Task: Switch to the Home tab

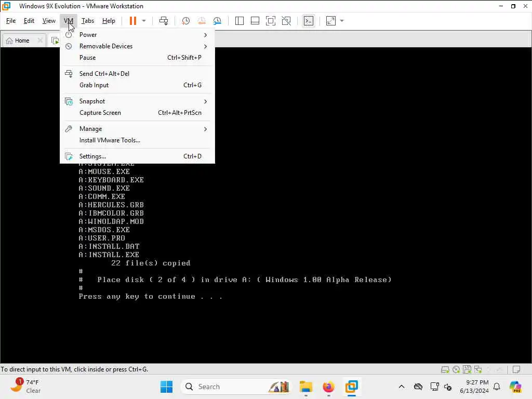Action: tap(22, 41)
